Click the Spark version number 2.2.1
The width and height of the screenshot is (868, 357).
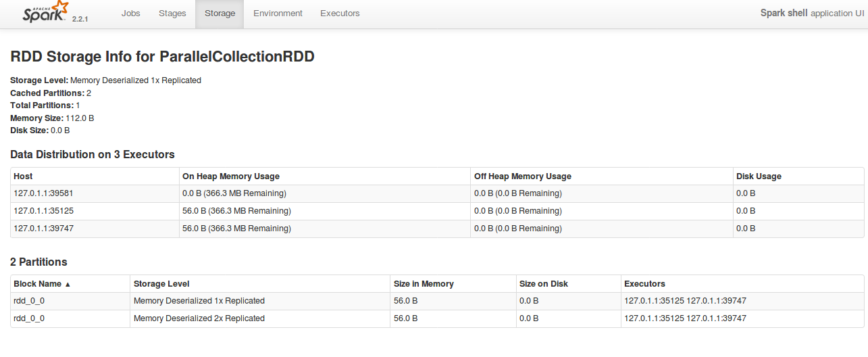[x=80, y=18]
